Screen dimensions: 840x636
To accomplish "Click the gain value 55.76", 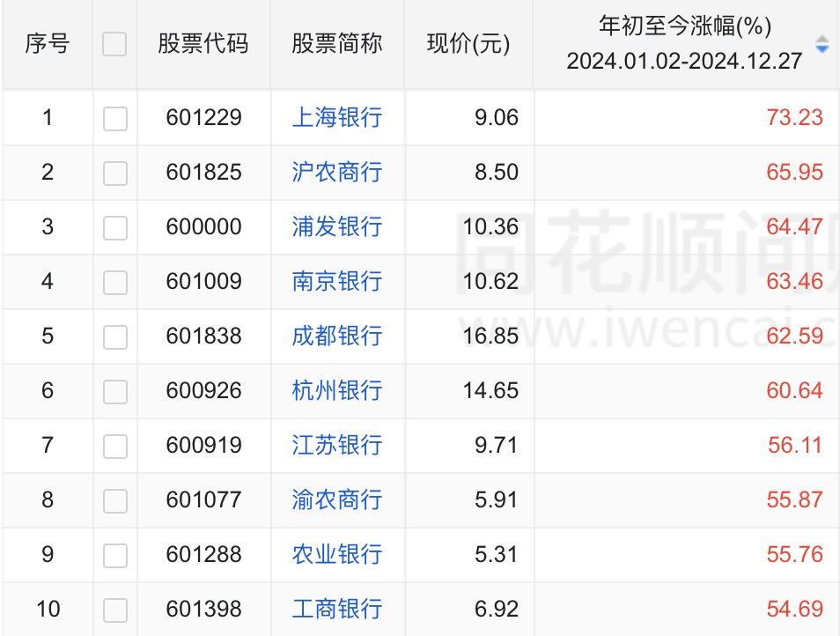I will [x=794, y=555].
